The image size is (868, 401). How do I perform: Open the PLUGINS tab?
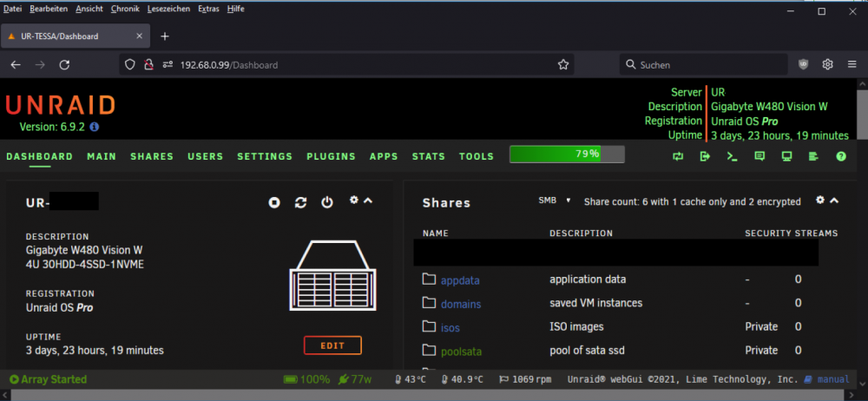(331, 157)
